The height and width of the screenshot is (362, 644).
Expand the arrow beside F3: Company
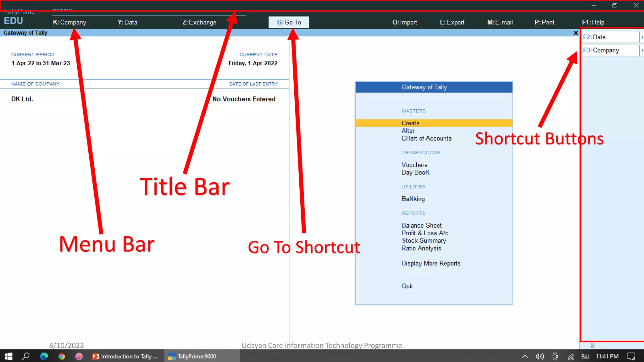click(642, 50)
